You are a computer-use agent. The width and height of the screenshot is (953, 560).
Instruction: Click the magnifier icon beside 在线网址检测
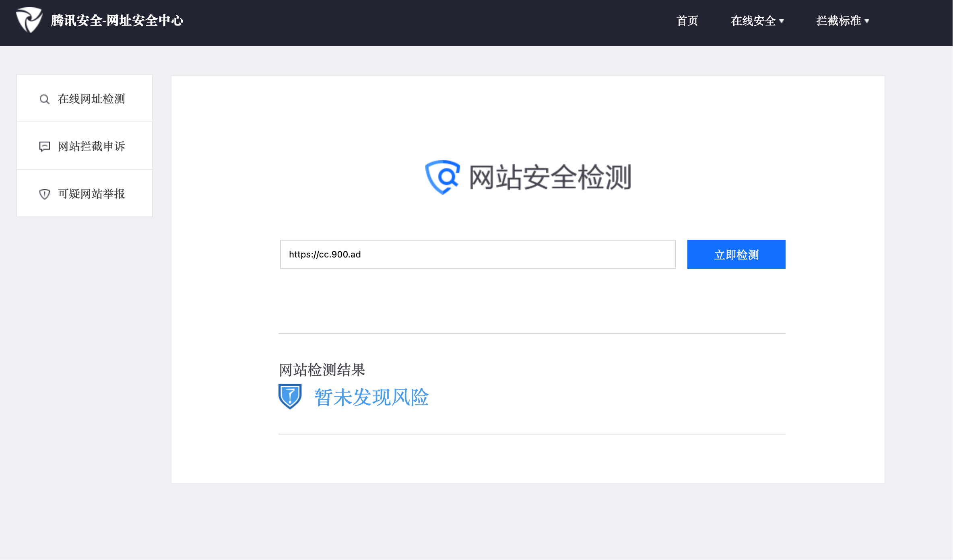(44, 99)
